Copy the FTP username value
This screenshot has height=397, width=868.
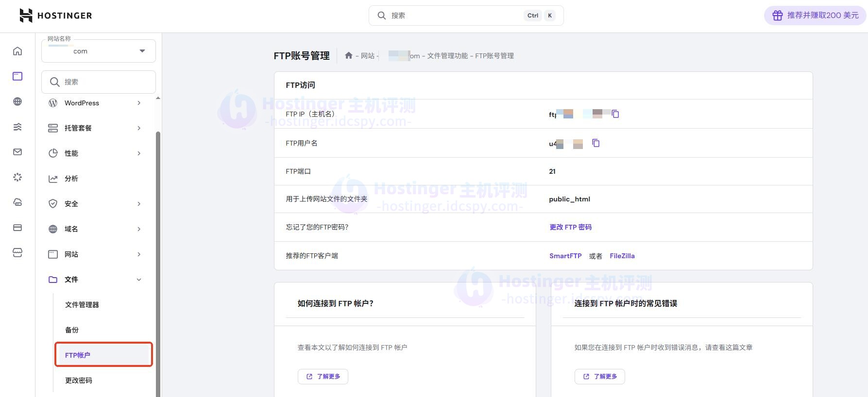point(596,143)
